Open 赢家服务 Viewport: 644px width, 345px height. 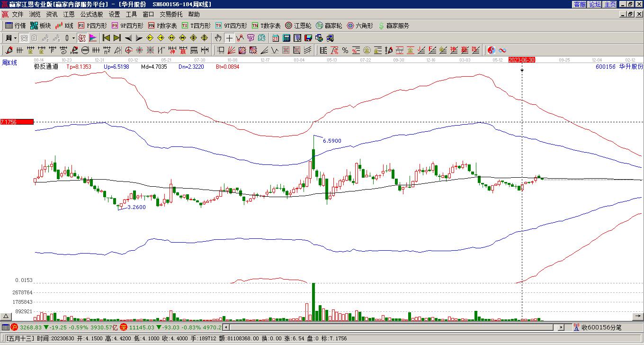coord(394,26)
